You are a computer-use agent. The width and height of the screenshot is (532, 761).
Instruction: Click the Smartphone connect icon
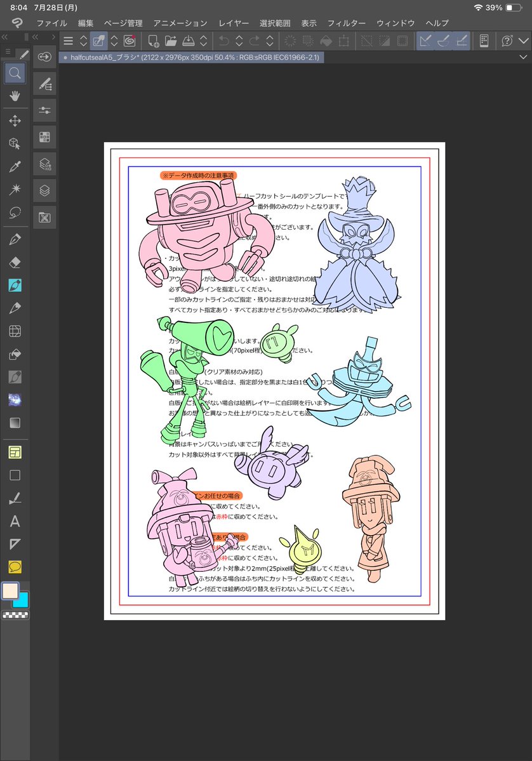(x=484, y=41)
